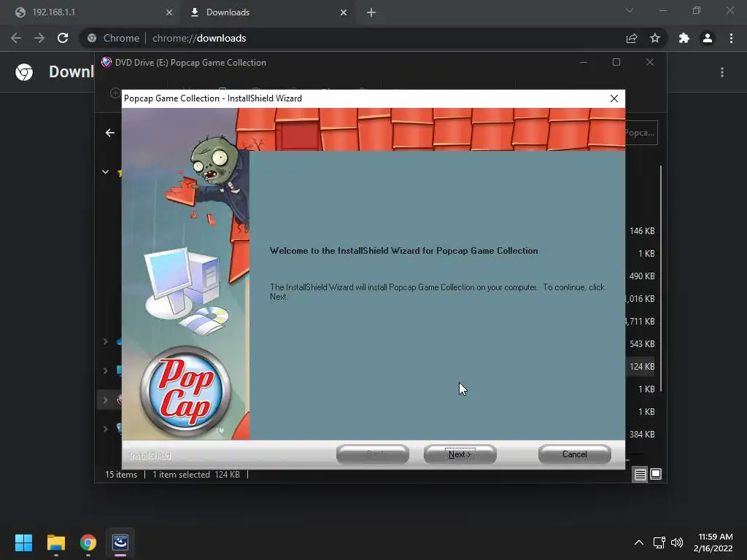The width and height of the screenshot is (747, 560).
Task: Open Windows Start menu
Action: [23, 542]
